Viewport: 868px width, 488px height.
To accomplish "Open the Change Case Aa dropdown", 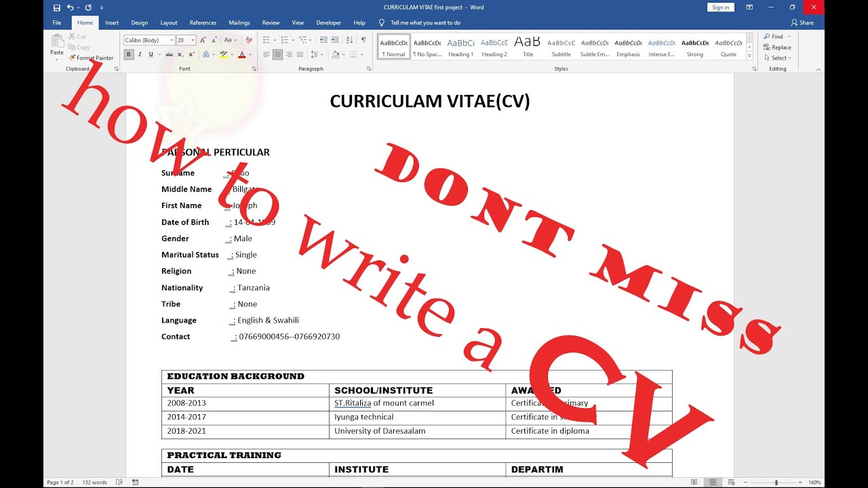I will (x=230, y=40).
